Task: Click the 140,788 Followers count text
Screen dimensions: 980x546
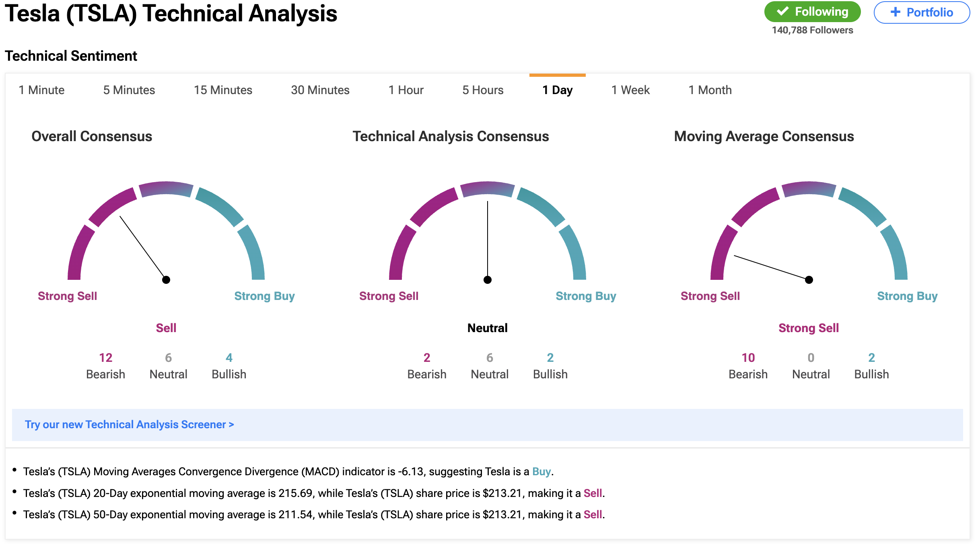Action: pyautogui.click(x=812, y=30)
